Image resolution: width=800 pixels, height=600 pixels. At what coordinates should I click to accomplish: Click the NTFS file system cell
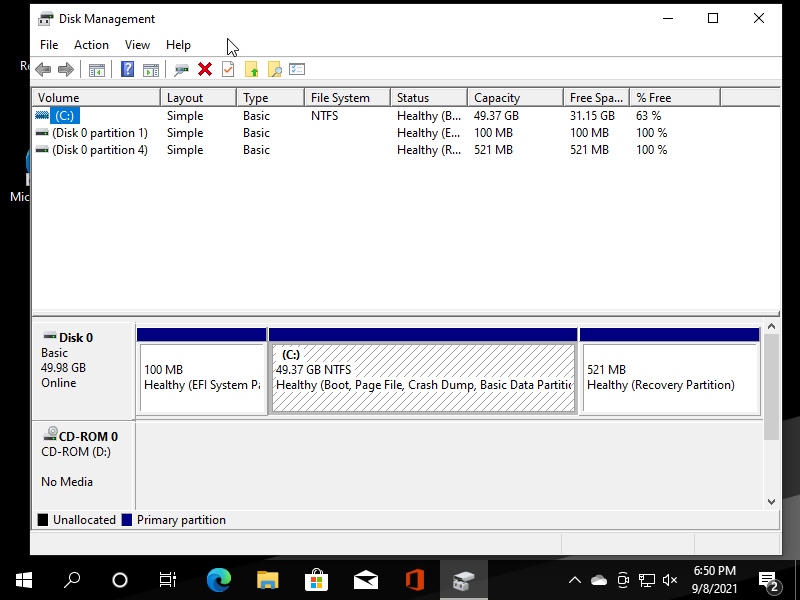pyautogui.click(x=324, y=116)
